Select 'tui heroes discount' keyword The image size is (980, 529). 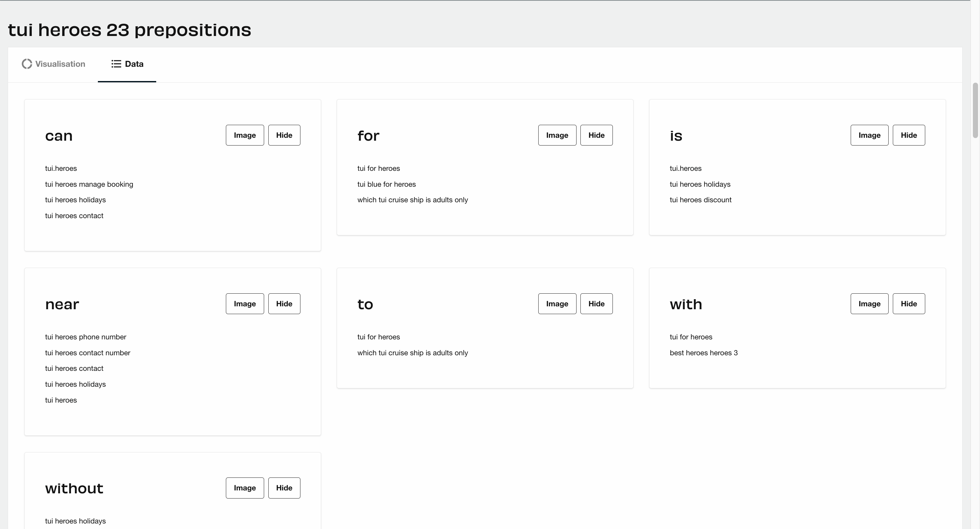click(700, 200)
